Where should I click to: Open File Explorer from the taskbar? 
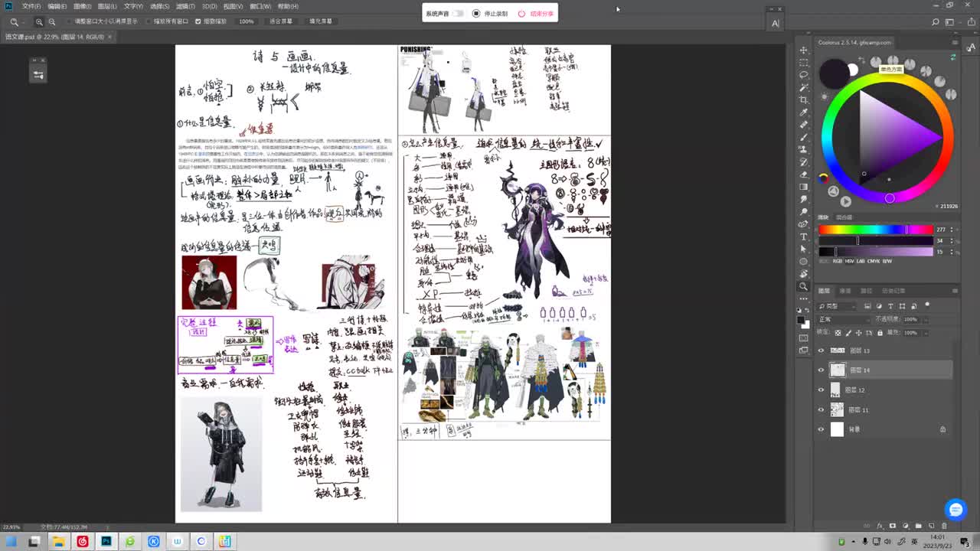58,541
